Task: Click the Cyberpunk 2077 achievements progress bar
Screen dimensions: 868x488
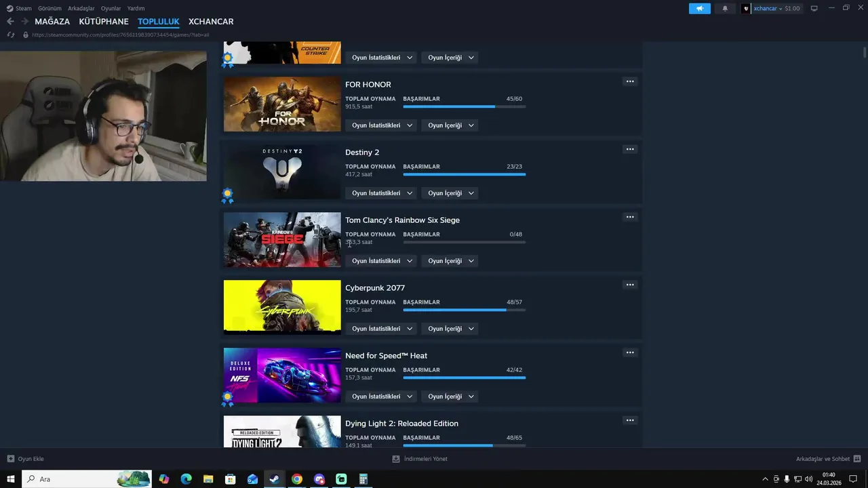Action: [x=464, y=310]
